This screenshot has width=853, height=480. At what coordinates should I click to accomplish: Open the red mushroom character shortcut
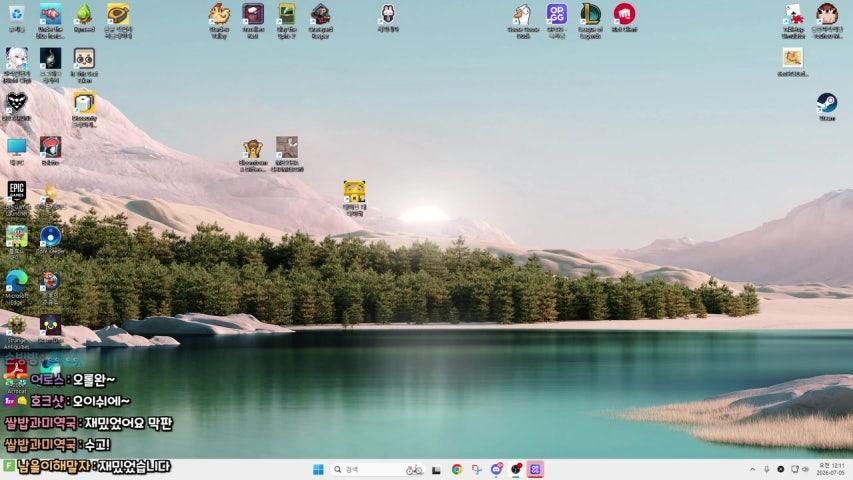tap(51, 148)
